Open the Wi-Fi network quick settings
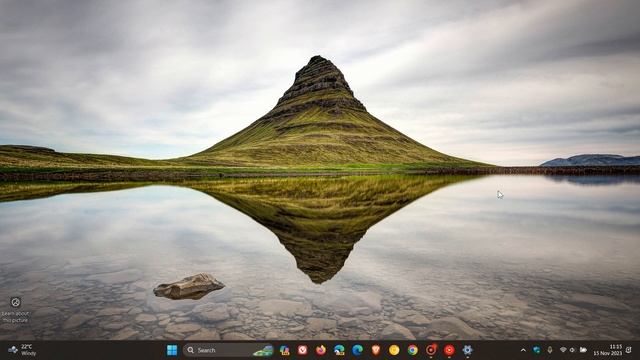 point(563,350)
